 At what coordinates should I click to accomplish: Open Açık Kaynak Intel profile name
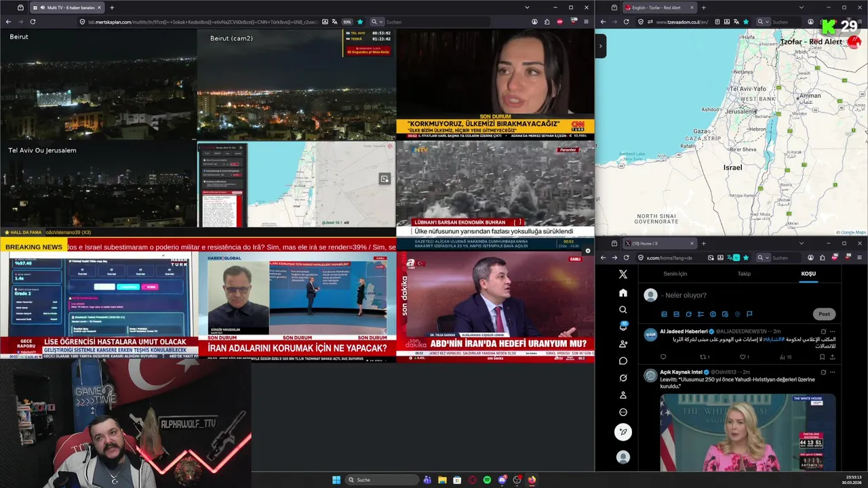(681, 372)
